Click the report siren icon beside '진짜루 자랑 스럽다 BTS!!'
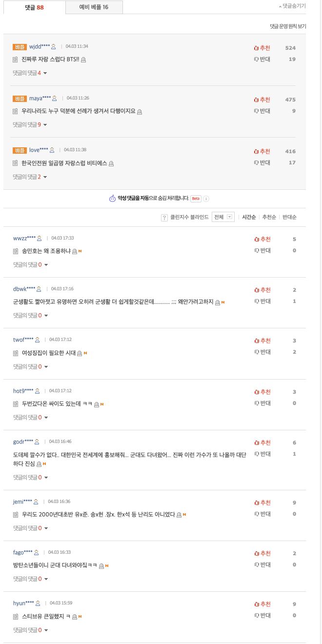 pos(83,60)
